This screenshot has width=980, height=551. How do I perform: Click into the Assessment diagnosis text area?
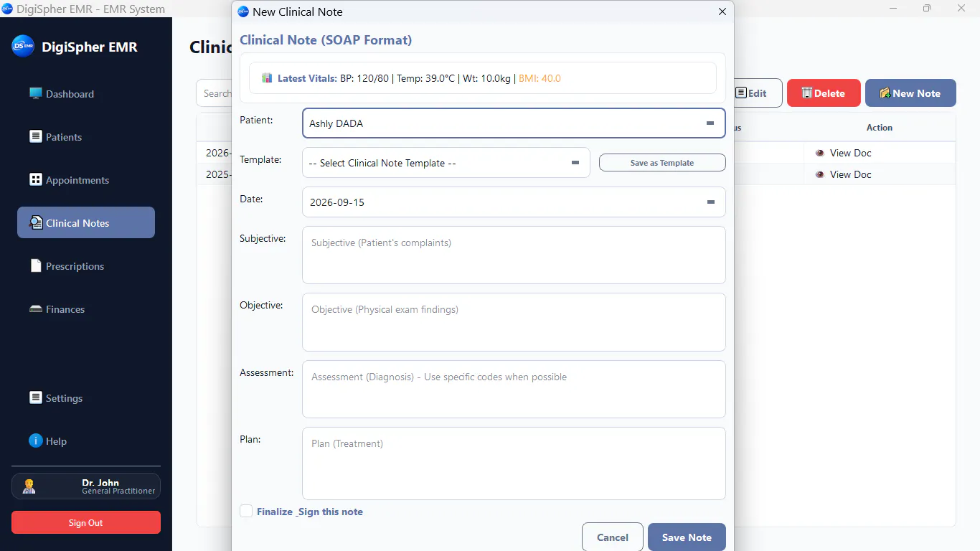click(514, 389)
